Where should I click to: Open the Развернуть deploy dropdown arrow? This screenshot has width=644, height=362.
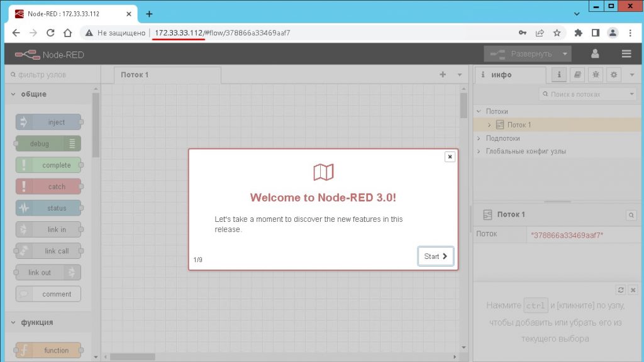(565, 54)
